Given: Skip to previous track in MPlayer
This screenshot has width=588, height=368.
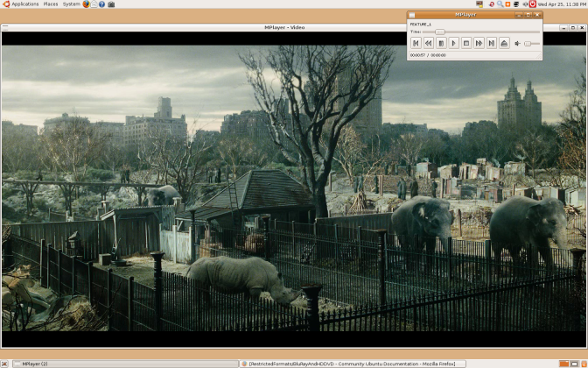Looking at the screenshot, I should [x=416, y=43].
